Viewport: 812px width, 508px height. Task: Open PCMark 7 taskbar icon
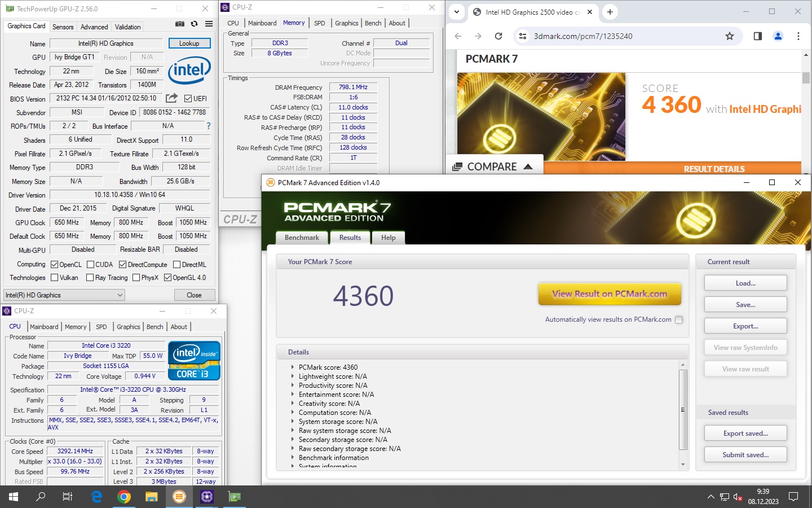pos(179,497)
